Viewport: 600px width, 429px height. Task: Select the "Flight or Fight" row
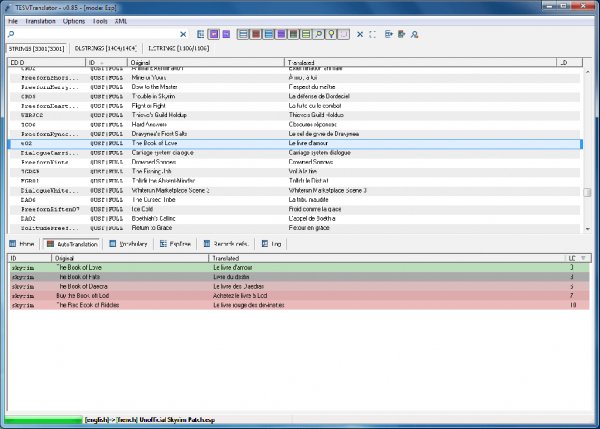(295, 106)
